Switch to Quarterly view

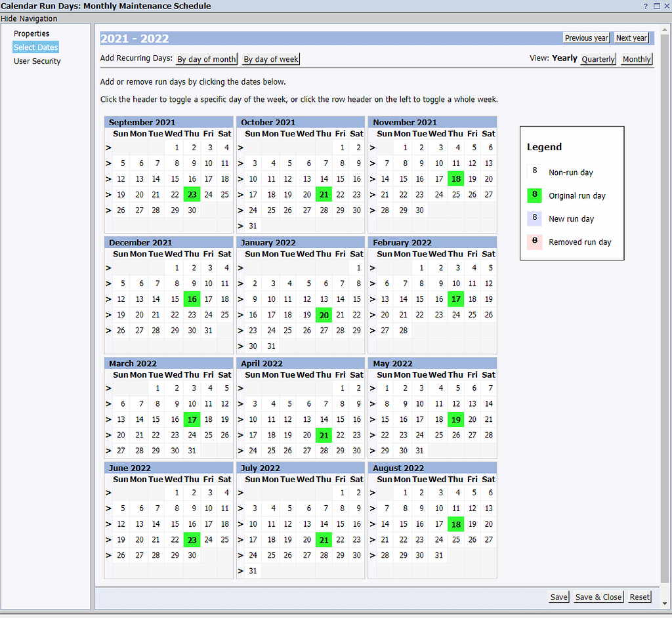pos(598,59)
